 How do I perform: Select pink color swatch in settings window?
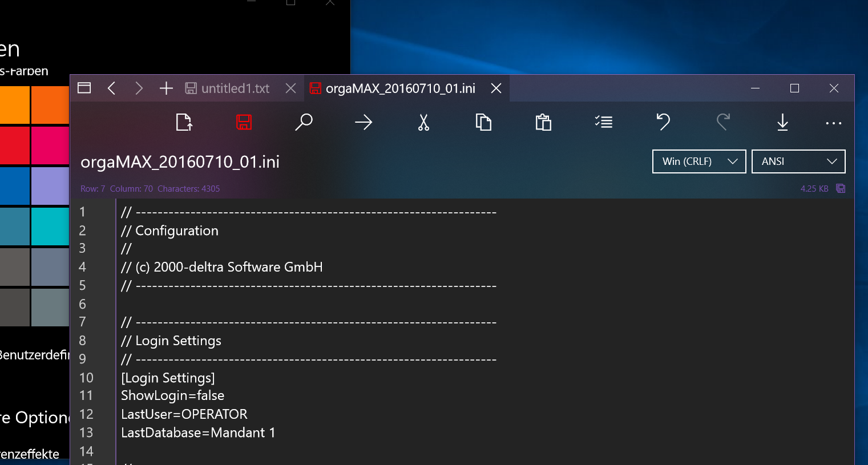(50, 145)
